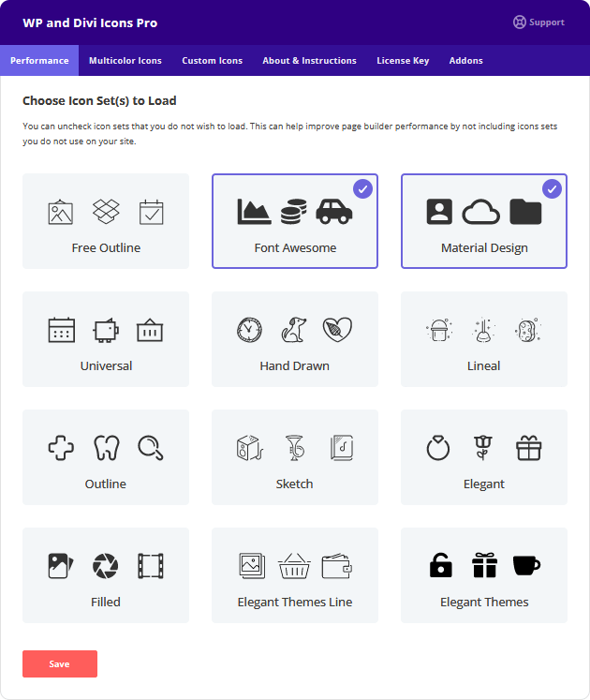Click the dog icon in Hand Drawn
The width and height of the screenshot is (590, 700).
293,330
